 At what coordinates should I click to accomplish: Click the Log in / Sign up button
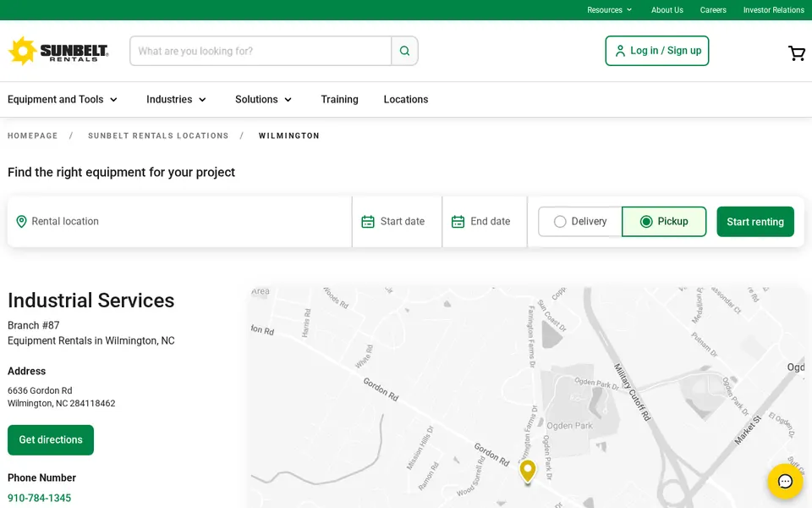point(656,51)
